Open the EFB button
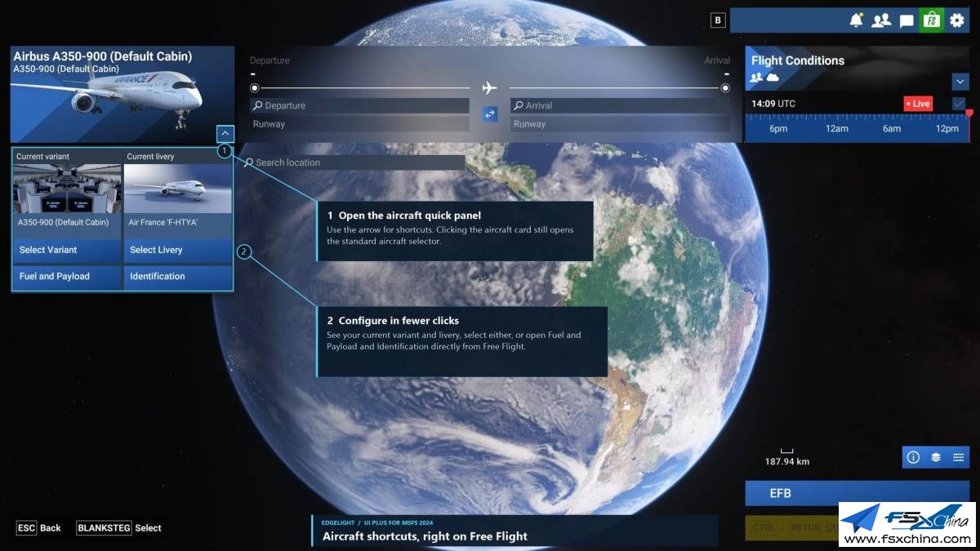This screenshot has height=551, width=980. pyautogui.click(x=857, y=493)
